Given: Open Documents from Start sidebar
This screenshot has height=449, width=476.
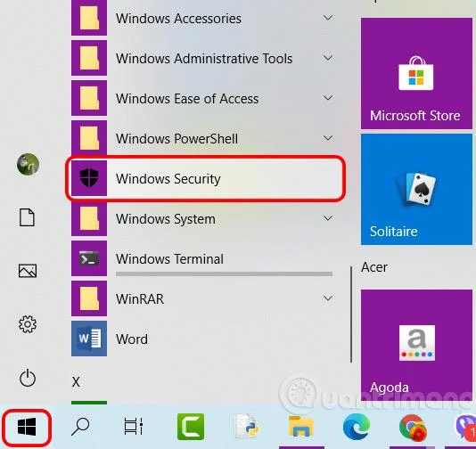Looking at the screenshot, I should click(x=27, y=217).
